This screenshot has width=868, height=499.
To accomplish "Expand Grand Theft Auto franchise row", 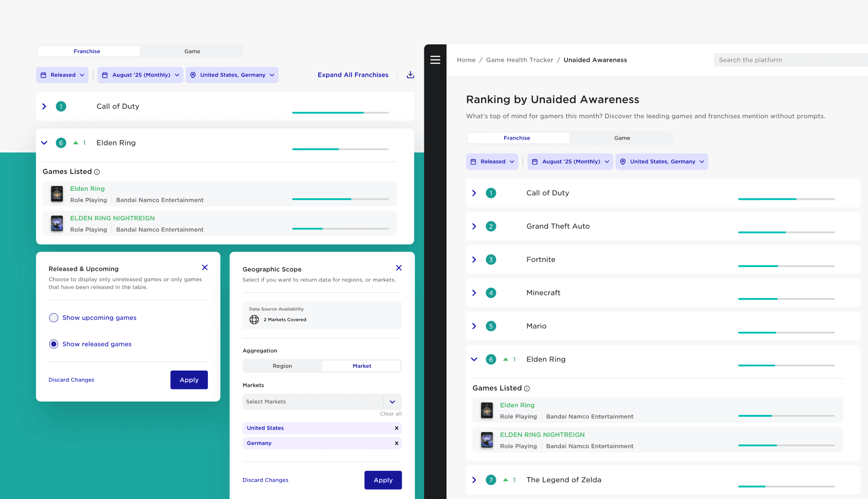I will point(474,226).
